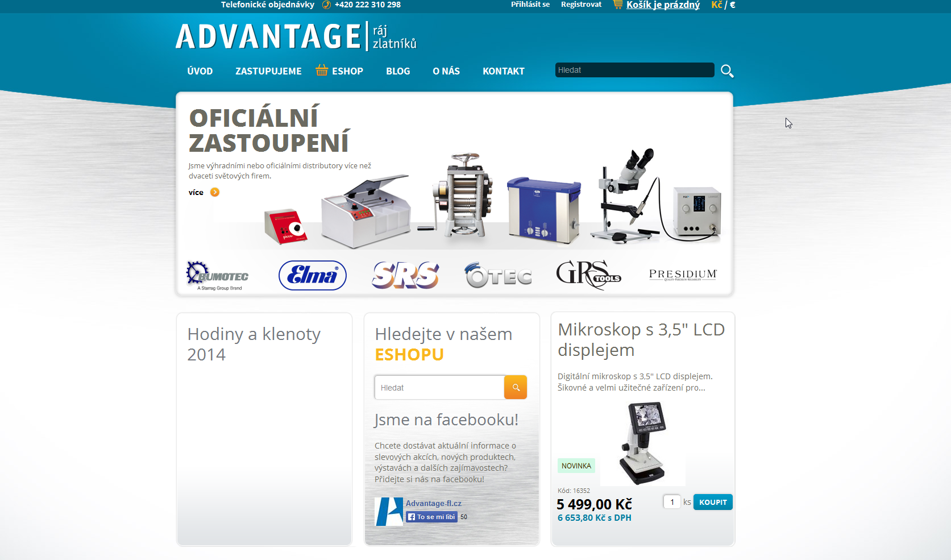Image resolution: width=951 pixels, height=560 pixels.
Task: Open the Bumotec brand logo
Action: tap(218, 276)
